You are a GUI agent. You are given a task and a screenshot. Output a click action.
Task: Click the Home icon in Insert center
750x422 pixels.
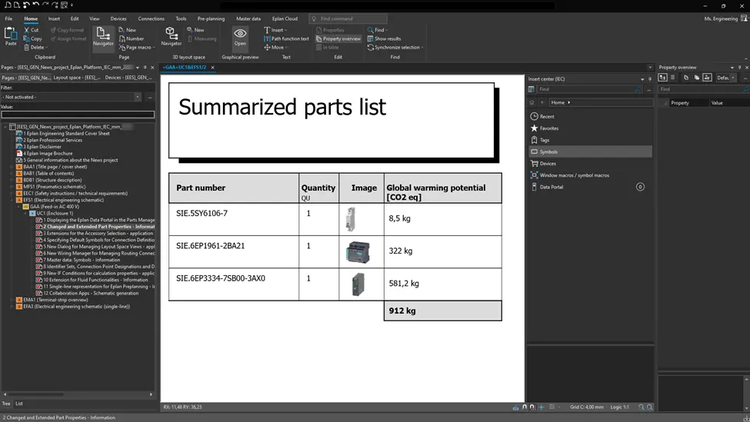click(556, 102)
